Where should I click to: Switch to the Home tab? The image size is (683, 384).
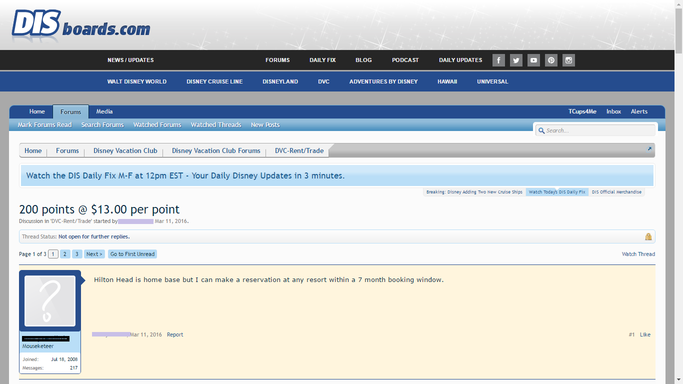tap(37, 111)
